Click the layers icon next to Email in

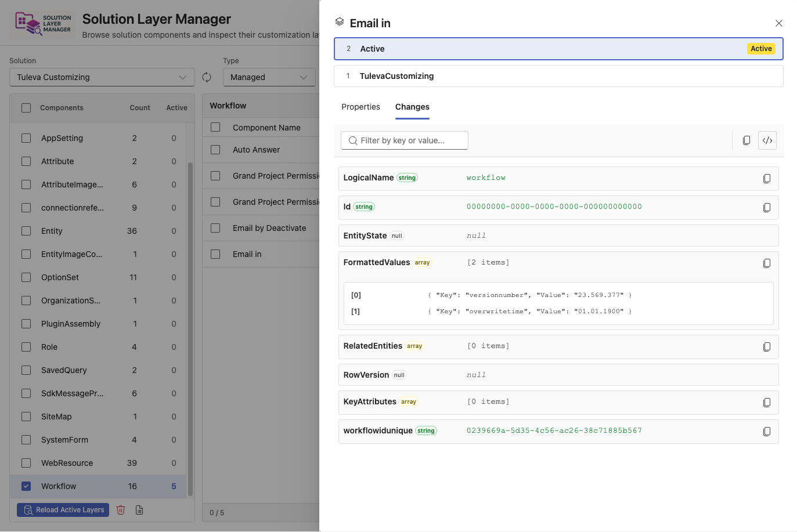(x=340, y=22)
